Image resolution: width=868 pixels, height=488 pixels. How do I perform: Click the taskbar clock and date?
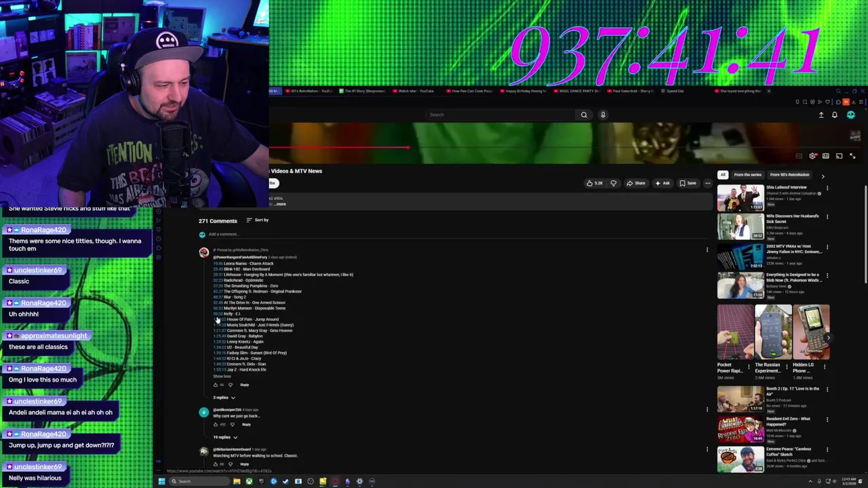click(x=848, y=481)
